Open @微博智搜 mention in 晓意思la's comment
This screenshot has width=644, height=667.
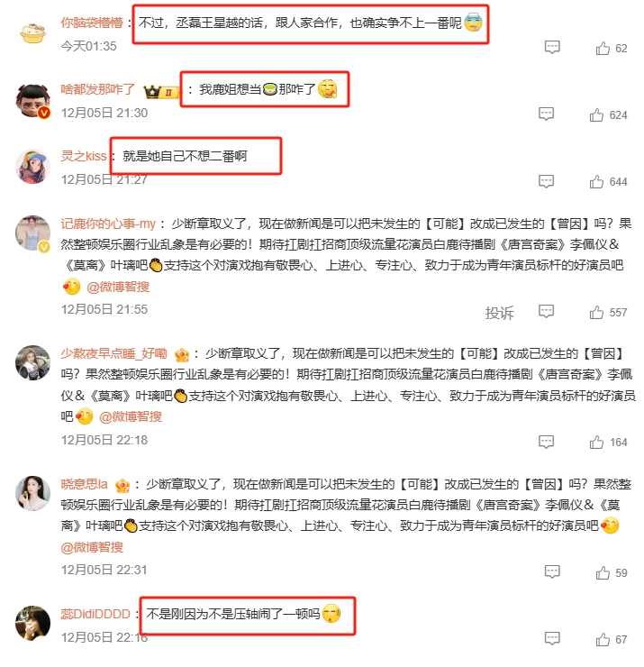[92, 547]
